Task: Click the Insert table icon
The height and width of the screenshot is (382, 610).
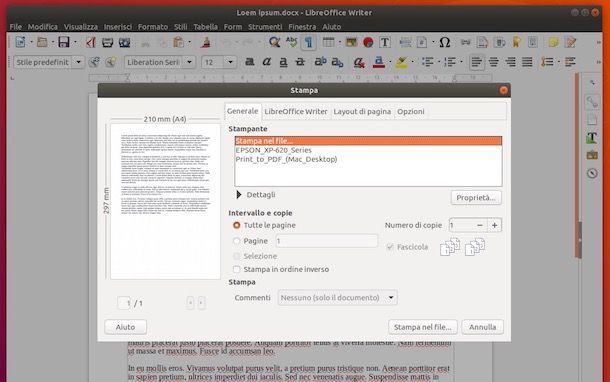Action: click(329, 42)
